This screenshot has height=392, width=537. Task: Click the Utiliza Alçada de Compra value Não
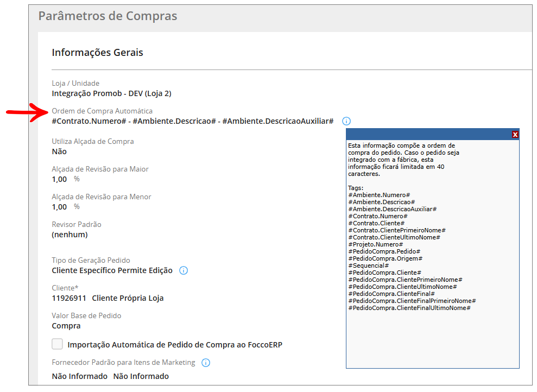(x=59, y=152)
